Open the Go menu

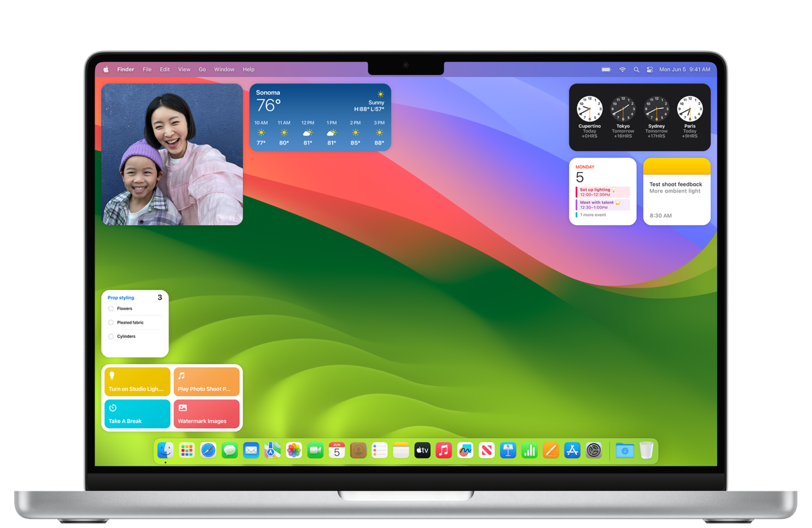(x=202, y=69)
